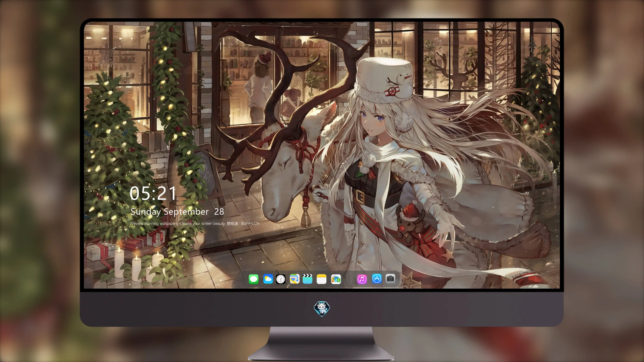Open the Maps app in the dock

(x=294, y=279)
